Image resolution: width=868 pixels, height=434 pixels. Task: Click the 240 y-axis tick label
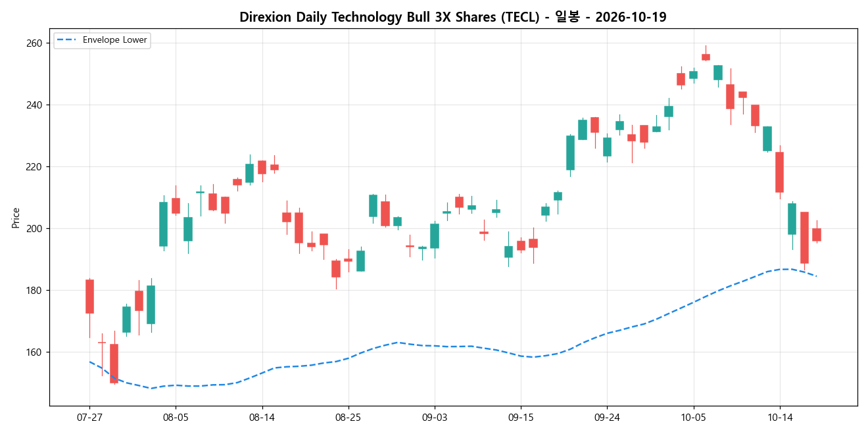[x=34, y=105]
